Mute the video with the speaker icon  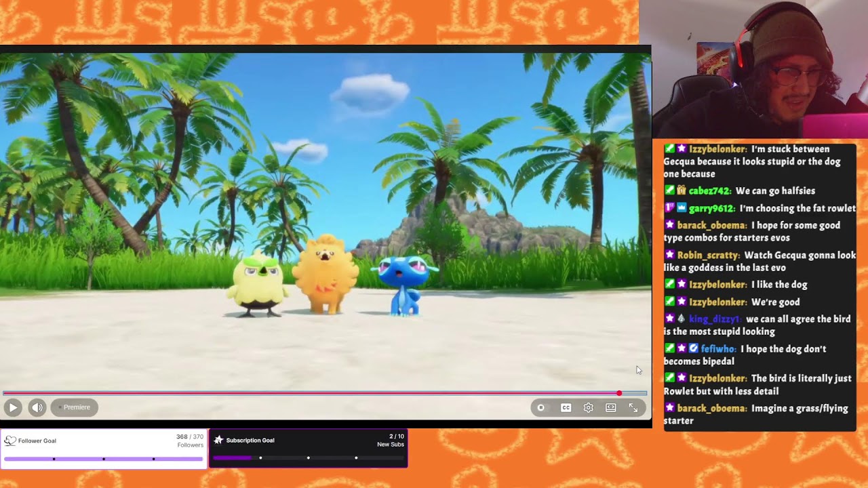(x=37, y=407)
